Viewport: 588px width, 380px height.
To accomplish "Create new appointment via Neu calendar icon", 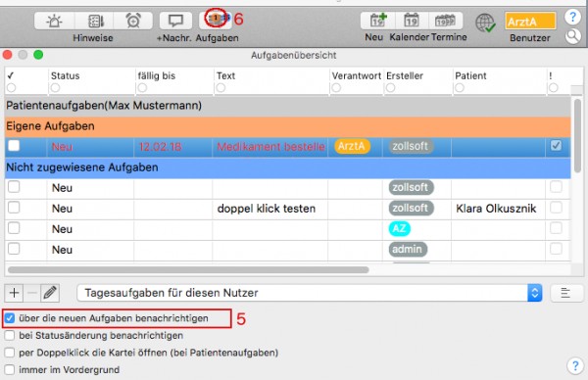I will [x=377, y=21].
